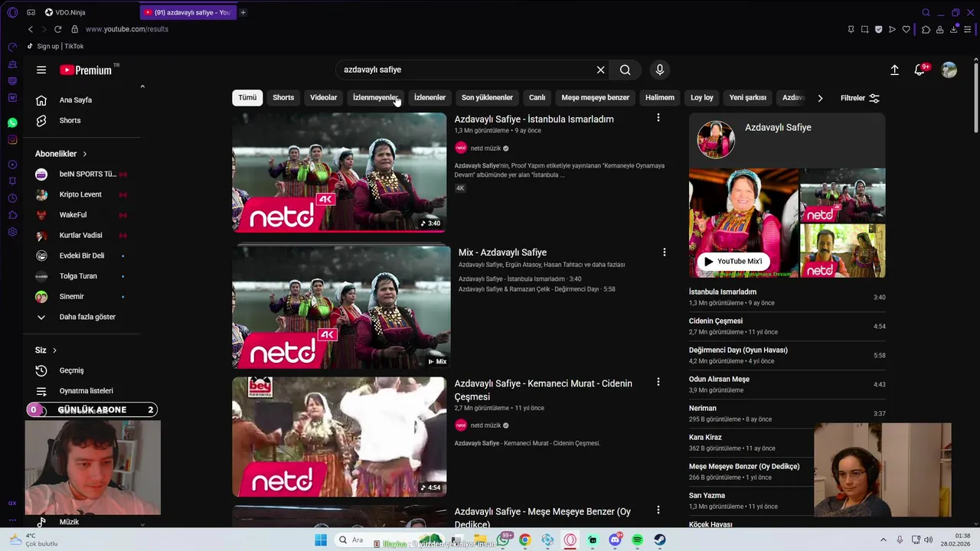980x551 pixels.
Task: Show hidden system tray icons
Action: [x=883, y=540]
